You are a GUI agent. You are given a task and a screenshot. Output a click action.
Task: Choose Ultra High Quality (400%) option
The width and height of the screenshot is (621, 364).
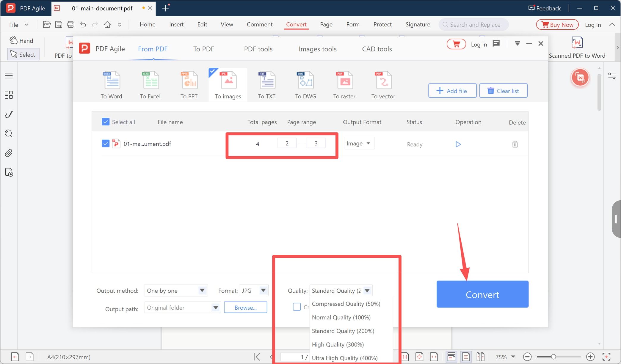345,358
